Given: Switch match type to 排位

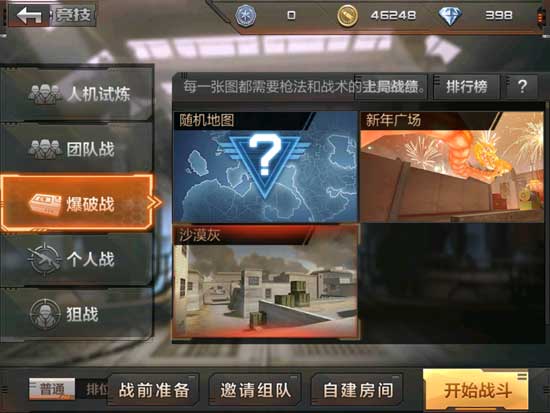Looking at the screenshot, I should (96, 389).
